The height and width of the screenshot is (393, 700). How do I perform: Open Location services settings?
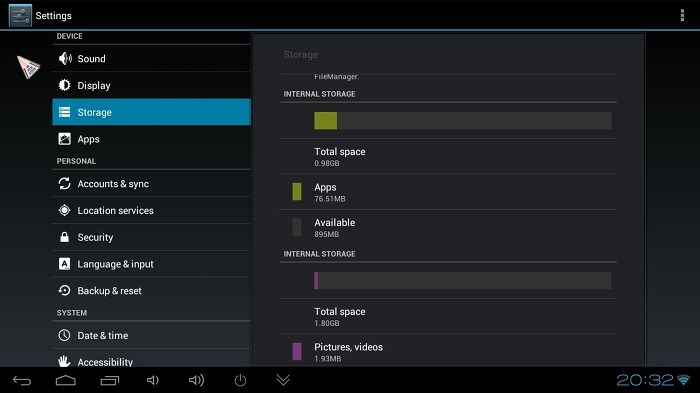click(x=151, y=210)
